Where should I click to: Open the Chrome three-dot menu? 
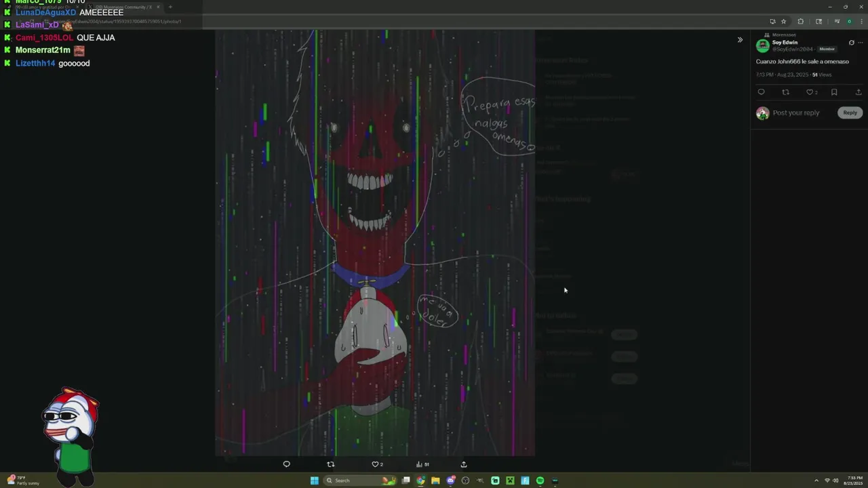861,21
